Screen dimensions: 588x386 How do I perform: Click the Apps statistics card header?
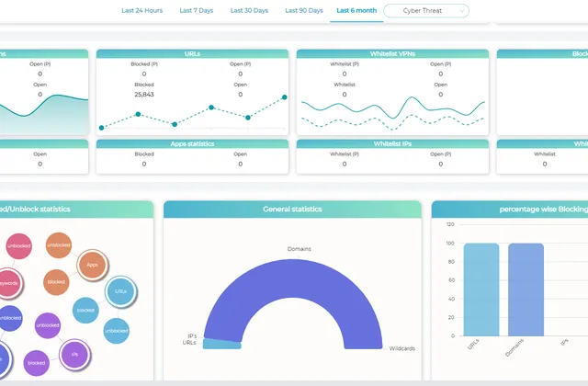pyautogui.click(x=192, y=143)
